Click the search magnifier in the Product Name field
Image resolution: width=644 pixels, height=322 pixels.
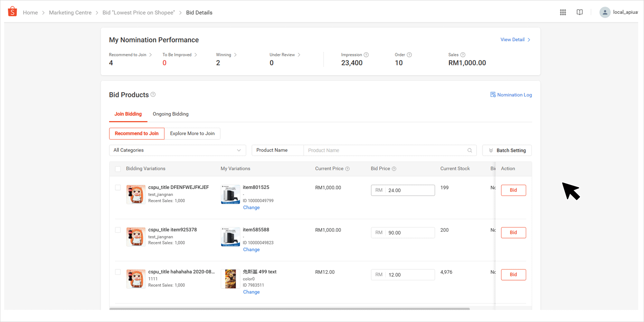tap(470, 150)
